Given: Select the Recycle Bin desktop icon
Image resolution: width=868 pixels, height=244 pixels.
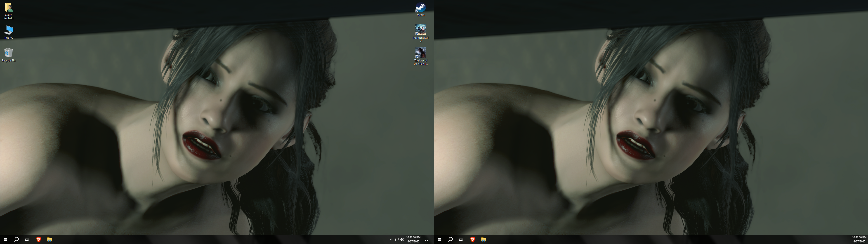Looking at the screenshot, I should pyautogui.click(x=8, y=55).
